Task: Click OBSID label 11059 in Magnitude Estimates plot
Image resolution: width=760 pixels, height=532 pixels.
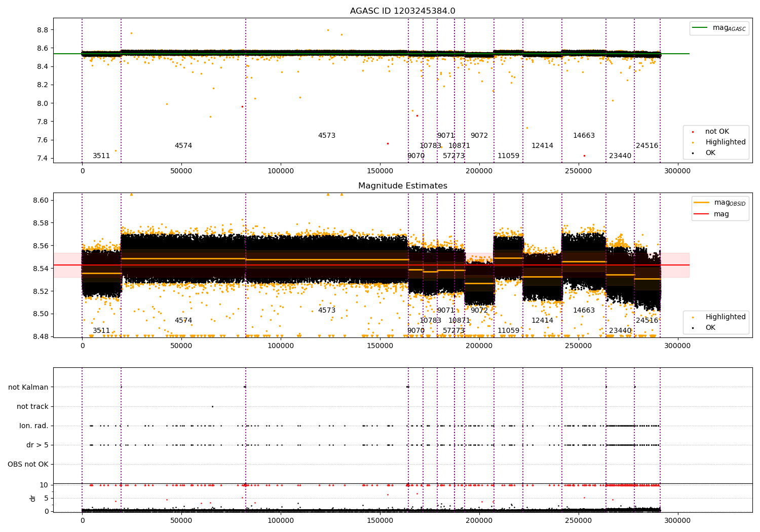Action: point(509,331)
